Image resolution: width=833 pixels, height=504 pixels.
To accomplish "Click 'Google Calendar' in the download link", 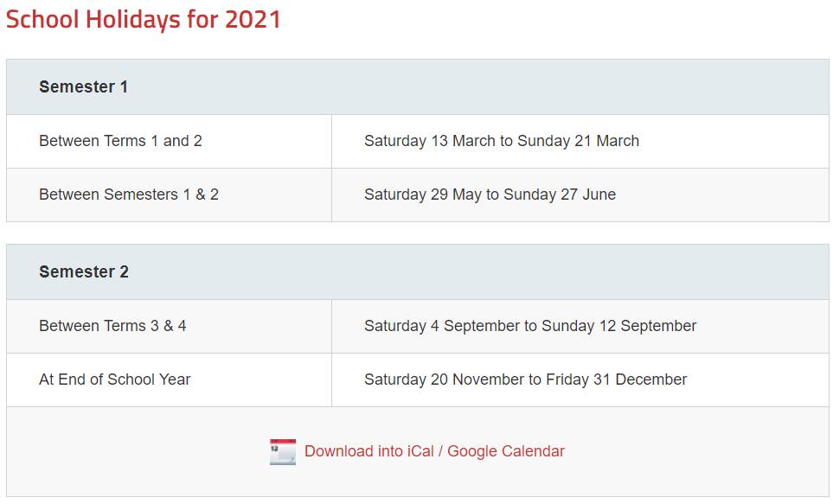I will point(506,451).
